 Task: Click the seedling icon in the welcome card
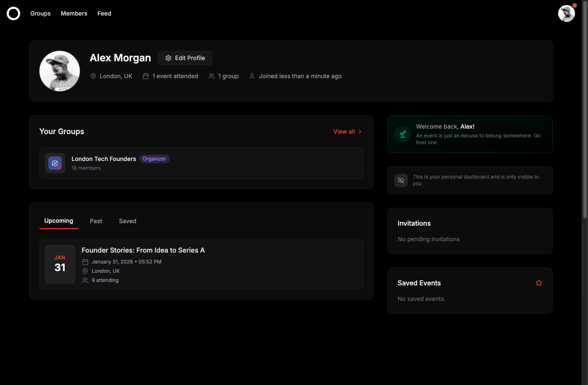coord(402,134)
